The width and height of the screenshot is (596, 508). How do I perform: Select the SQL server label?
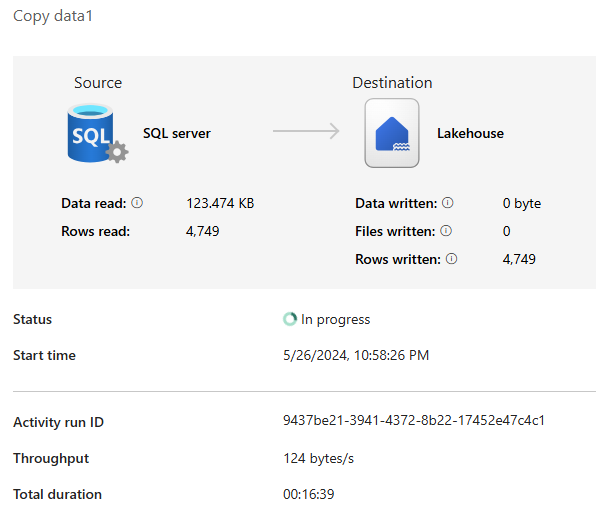click(x=177, y=133)
